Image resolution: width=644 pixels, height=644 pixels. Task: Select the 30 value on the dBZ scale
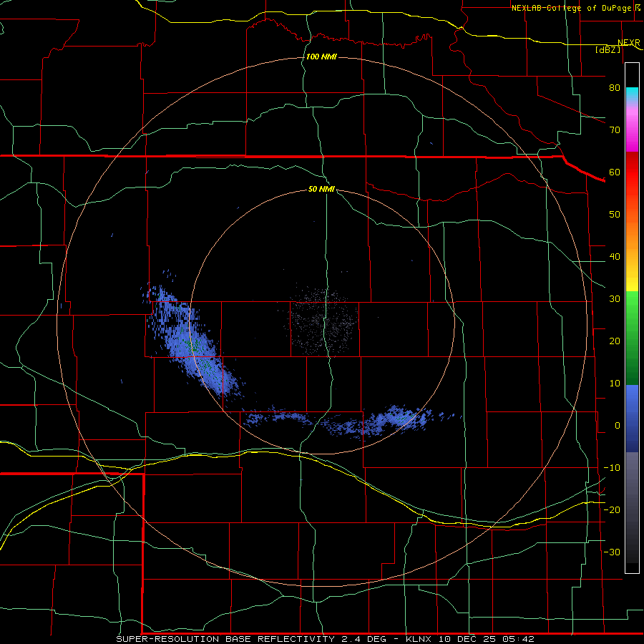[615, 299]
